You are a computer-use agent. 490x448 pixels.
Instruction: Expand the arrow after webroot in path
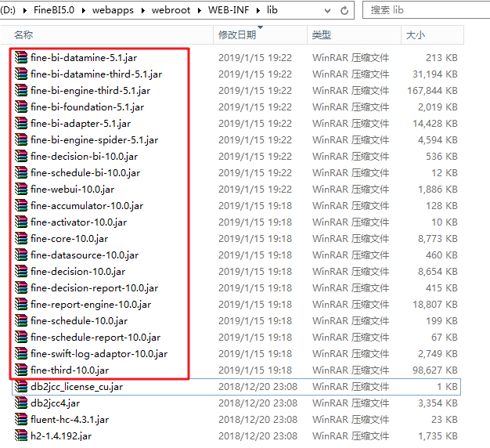(x=200, y=11)
